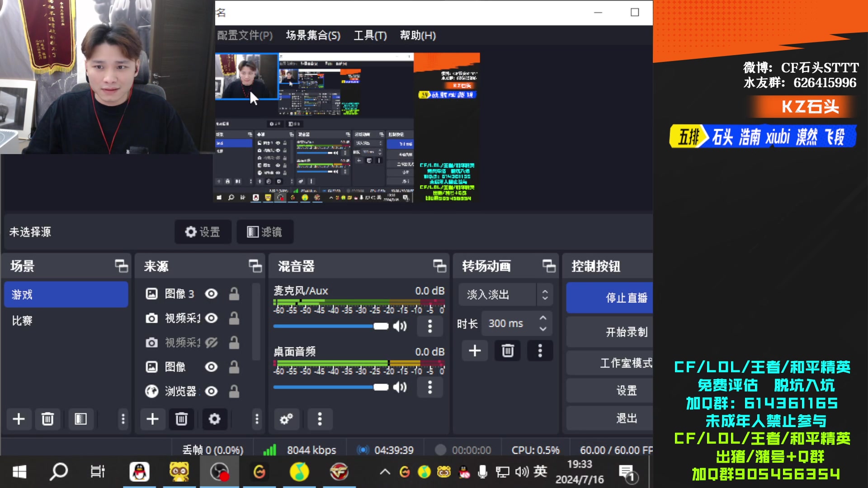Open scene filters icon in 场景 toolbar
The width and height of the screenshot is (868, 488).
pyautogui.click(x=80, y=419)
